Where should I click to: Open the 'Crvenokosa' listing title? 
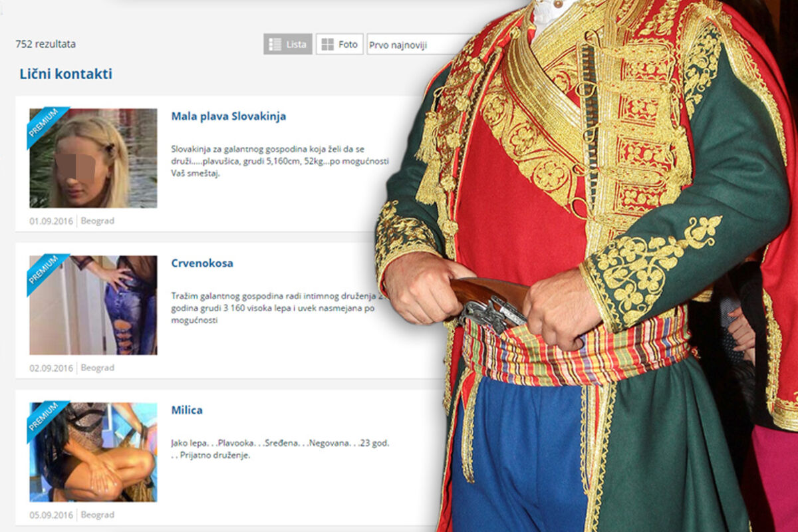click(x=202, y=263)
